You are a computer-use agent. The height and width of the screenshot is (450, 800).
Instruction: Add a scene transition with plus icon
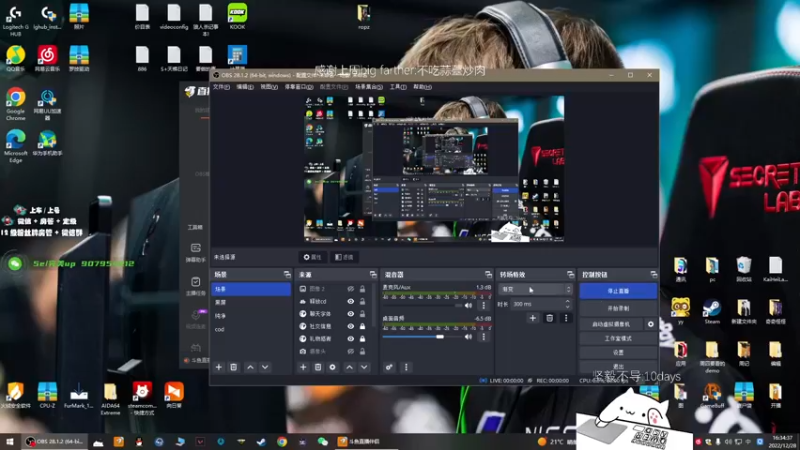click(x=533, y=318)
